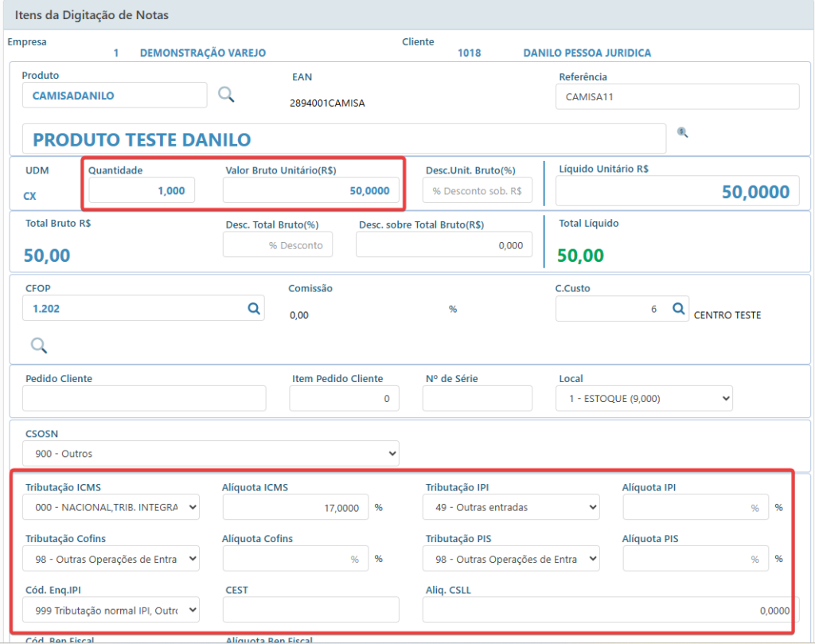Click the CEST input field
Viewport: 815px width, 644px height.
[311, 610]
